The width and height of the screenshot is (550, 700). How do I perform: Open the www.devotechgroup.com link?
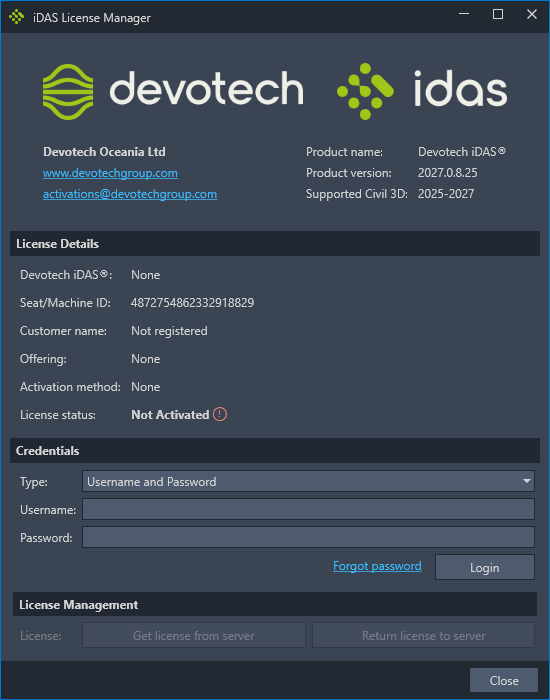110,173
